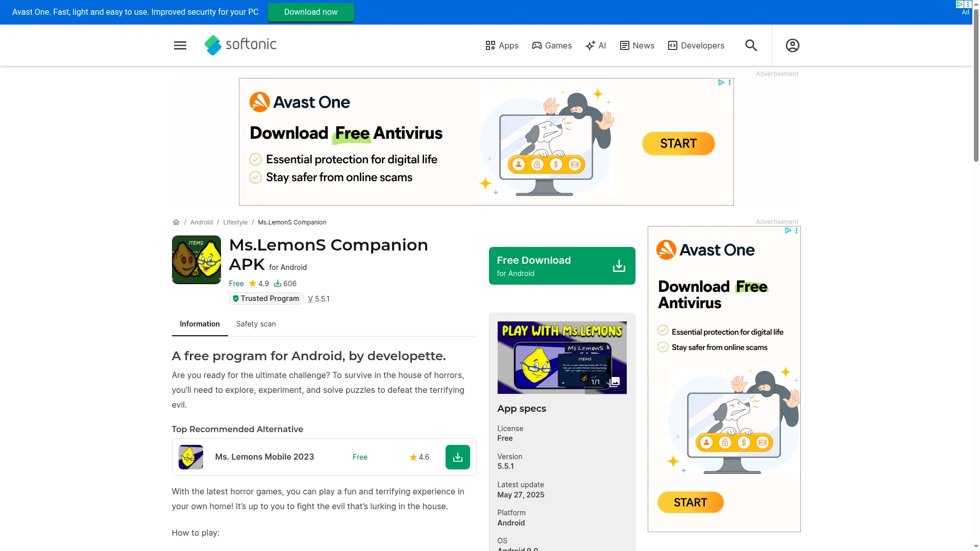Click the App specs heading

pos(522,409)
